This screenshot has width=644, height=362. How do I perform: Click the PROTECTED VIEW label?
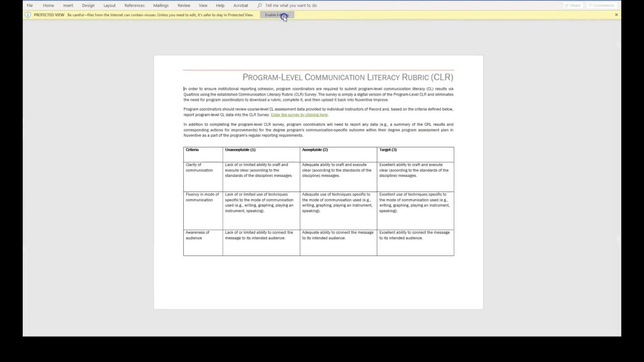(x=49, y=15)
